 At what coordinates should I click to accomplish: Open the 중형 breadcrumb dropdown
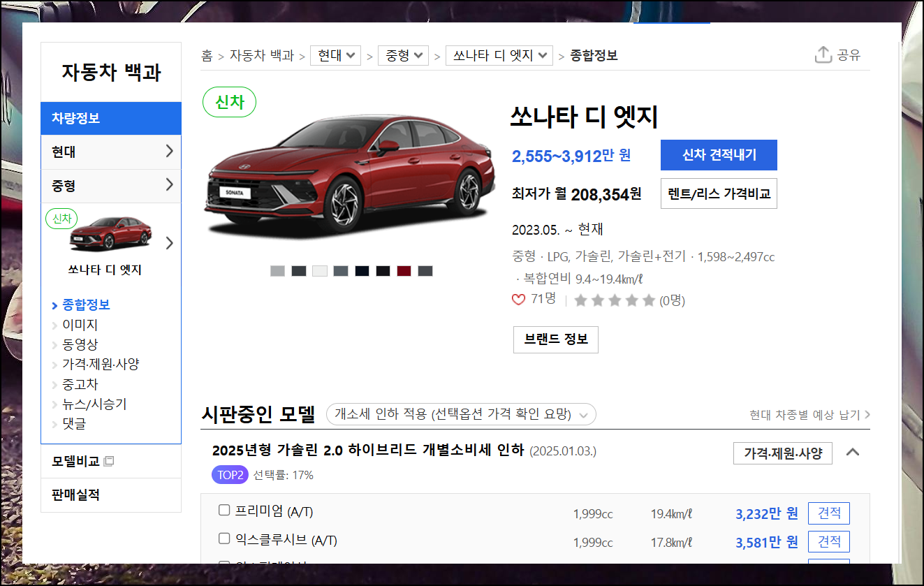403,55
